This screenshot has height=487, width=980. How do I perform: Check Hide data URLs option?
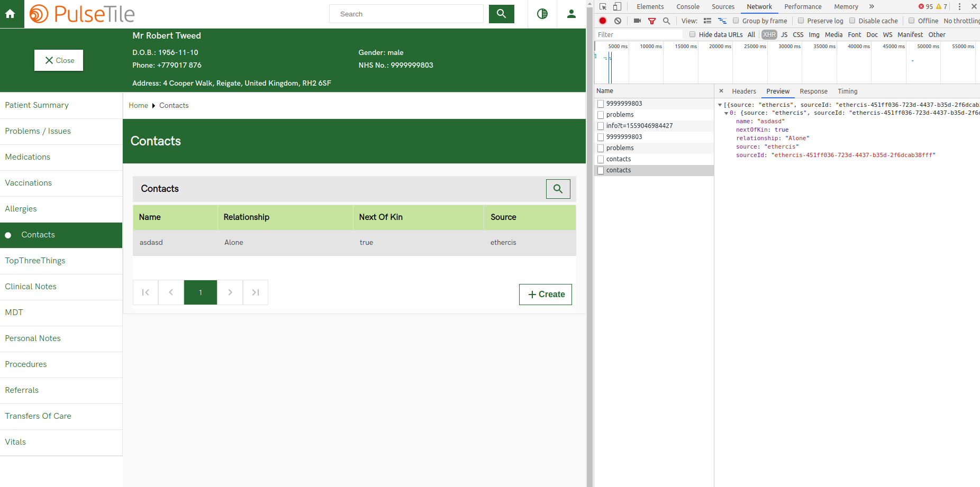[692, 34]
